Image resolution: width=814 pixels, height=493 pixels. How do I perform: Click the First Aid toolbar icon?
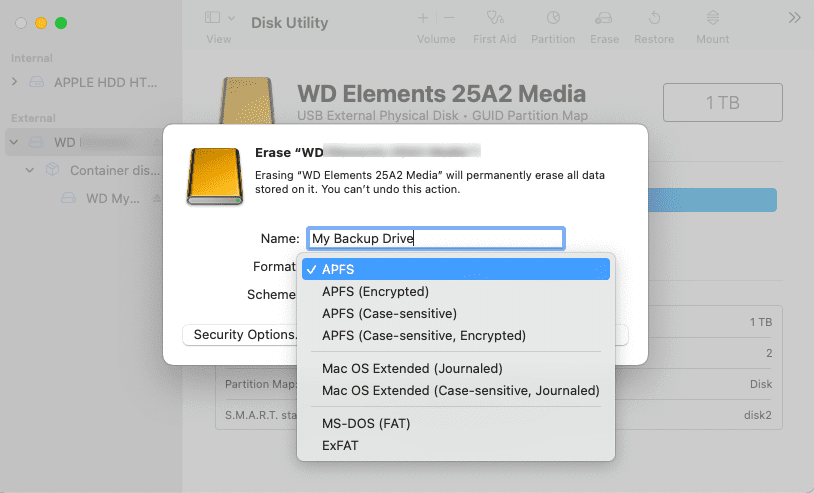[494, 18]
